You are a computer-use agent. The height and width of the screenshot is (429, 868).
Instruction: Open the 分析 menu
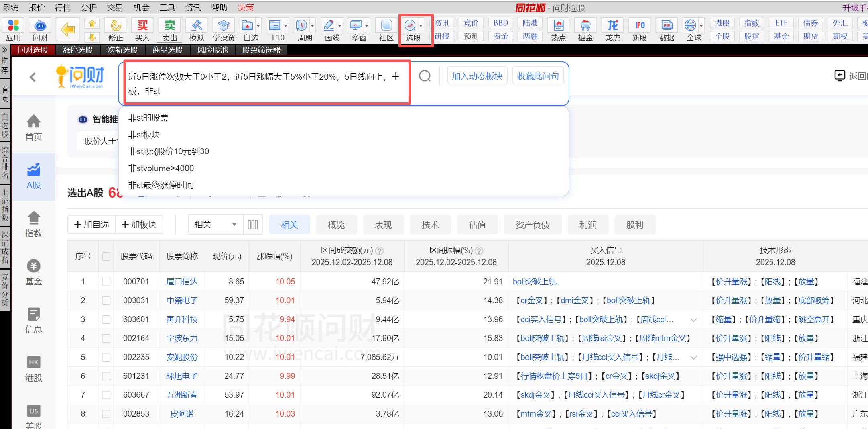(89, 8)
